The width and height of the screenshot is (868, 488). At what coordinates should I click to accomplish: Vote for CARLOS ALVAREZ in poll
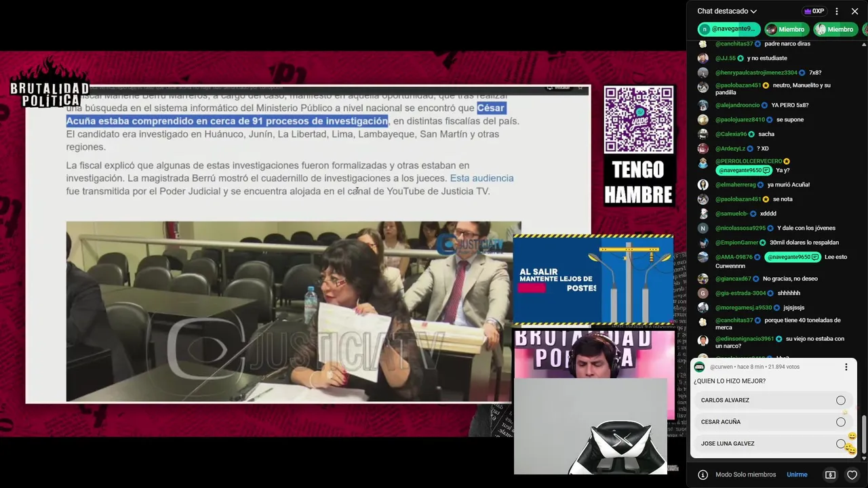(x=773, y=400)
